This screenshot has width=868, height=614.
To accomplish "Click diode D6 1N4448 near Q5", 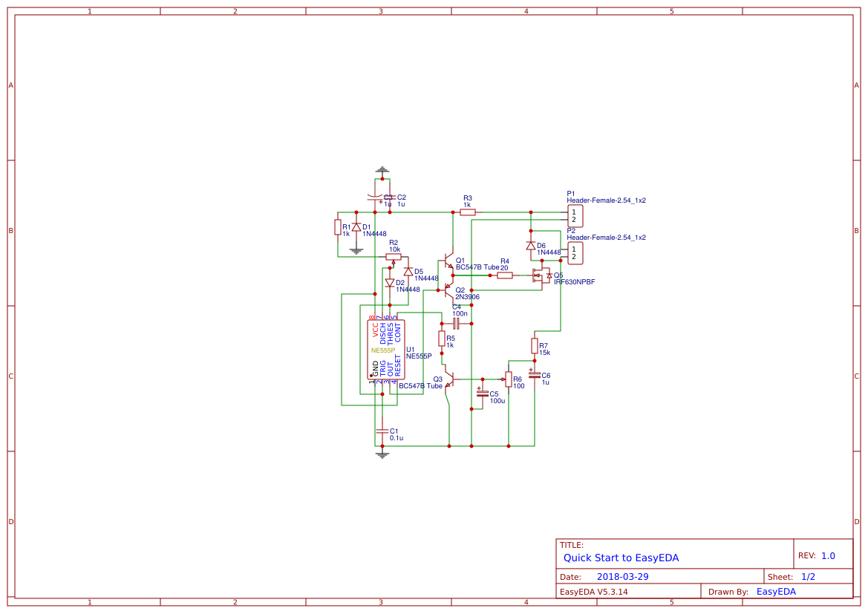I will [x=530, y=245].
